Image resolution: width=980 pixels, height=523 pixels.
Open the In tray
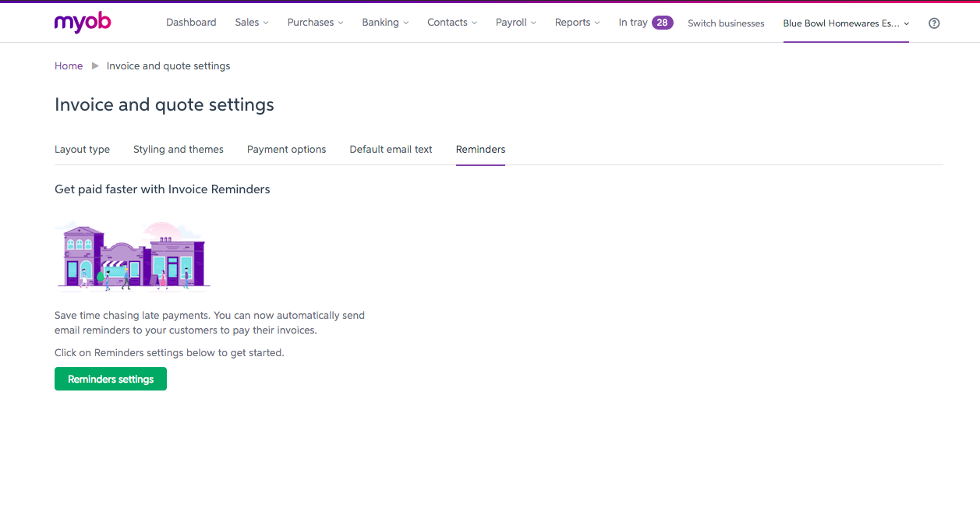pos(632,23)
